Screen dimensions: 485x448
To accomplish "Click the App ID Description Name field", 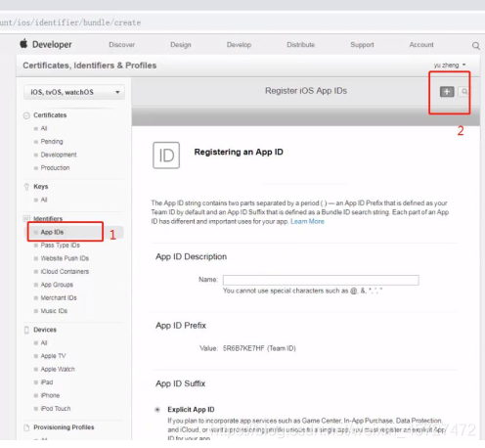I will click(x=321, y=280).
